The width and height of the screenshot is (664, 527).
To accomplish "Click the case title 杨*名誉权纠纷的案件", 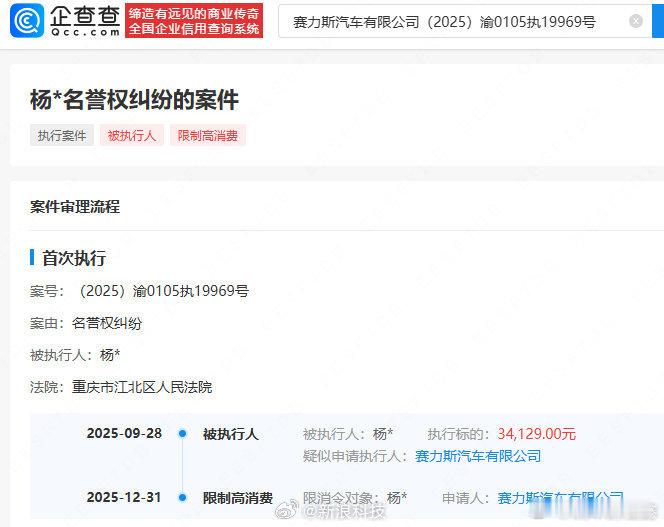I will click(134, 100).
